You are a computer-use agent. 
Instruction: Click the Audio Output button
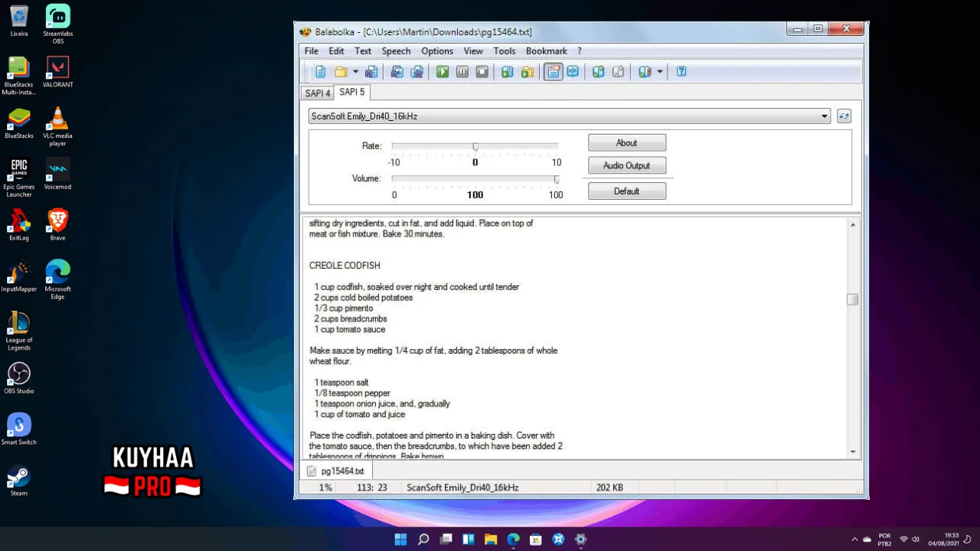pos(627,165)
